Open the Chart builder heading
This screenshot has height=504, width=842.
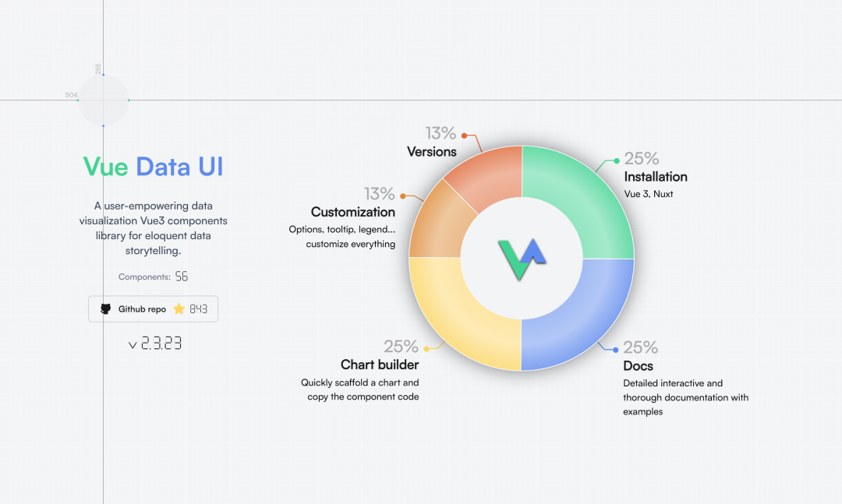(380, 365)
